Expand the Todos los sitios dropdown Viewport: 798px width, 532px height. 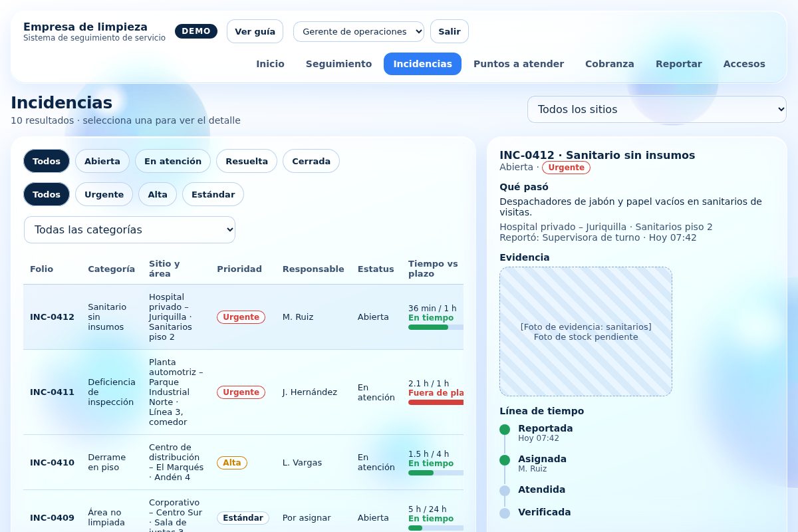pos(657,109)
